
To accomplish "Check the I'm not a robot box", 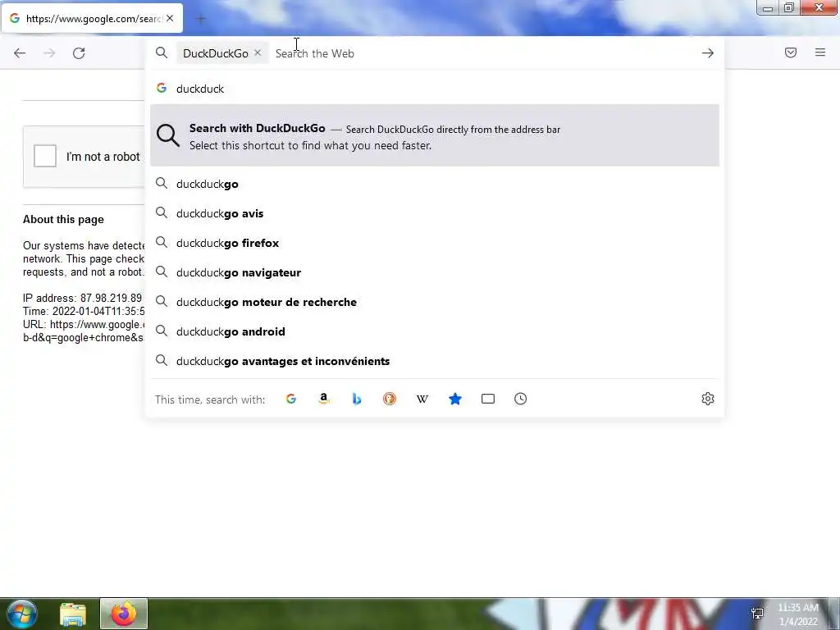I will click(x=45, y=156).
